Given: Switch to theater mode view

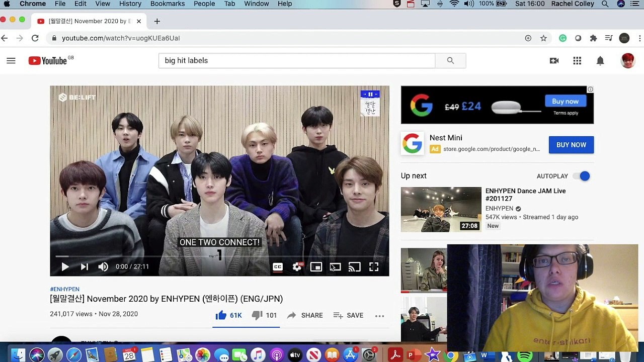Looking at the screenshot, I should (335, 267).
